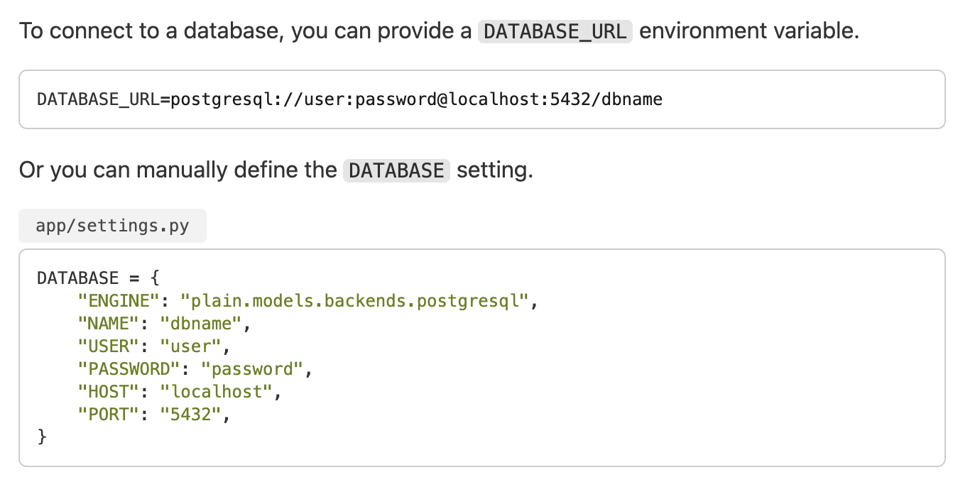This screenshot has width=980, height=487.
Task: Select the "HOST" key in the settings code
Action: [x=108, y=392]
